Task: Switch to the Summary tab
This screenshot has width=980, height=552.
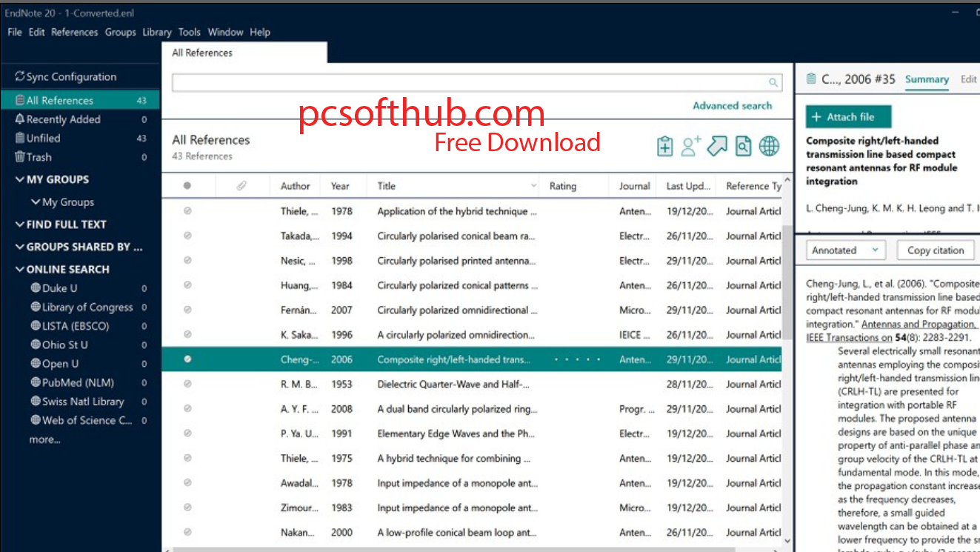Action: (x=927, y=79)
